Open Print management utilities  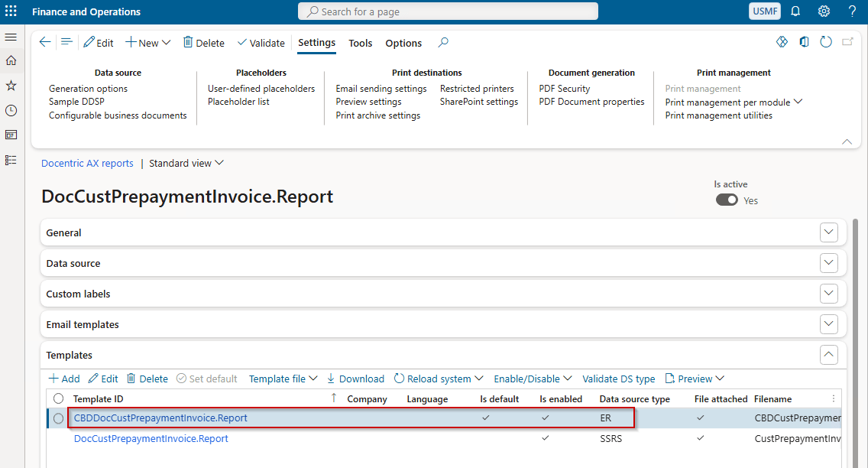(718, 115)
